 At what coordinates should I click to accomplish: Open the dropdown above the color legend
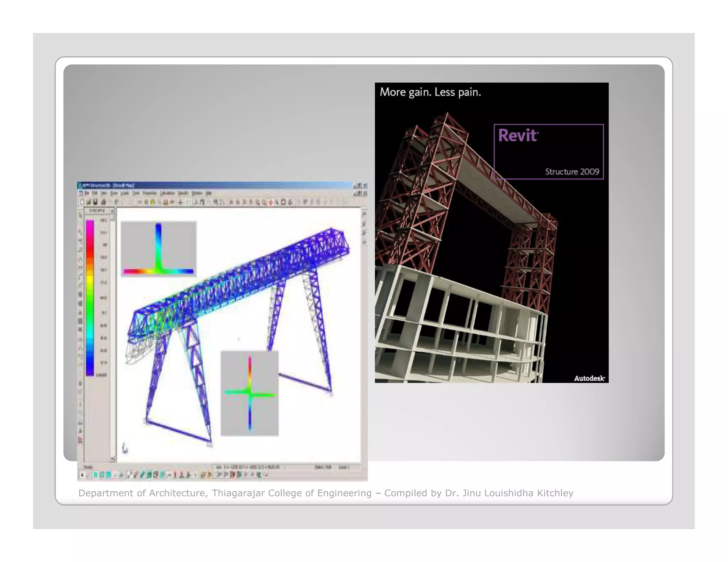point(99,211)
